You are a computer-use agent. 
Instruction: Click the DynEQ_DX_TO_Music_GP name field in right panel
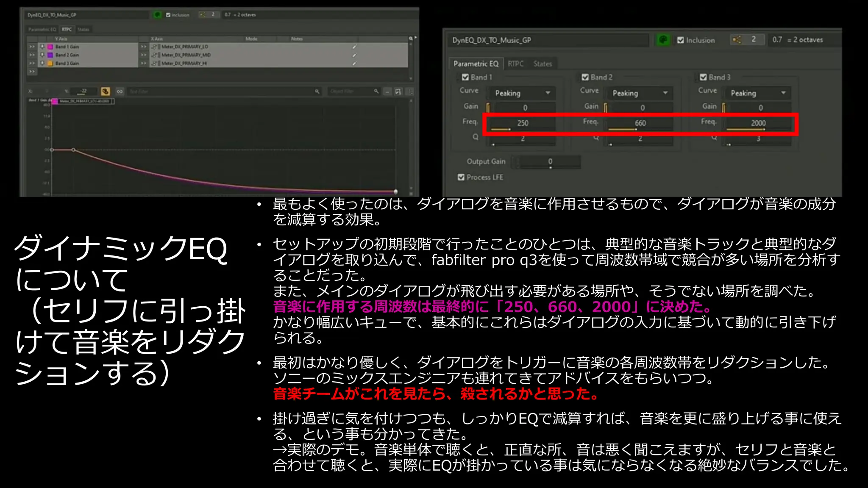pyautogui.click(x=548, y=40)
